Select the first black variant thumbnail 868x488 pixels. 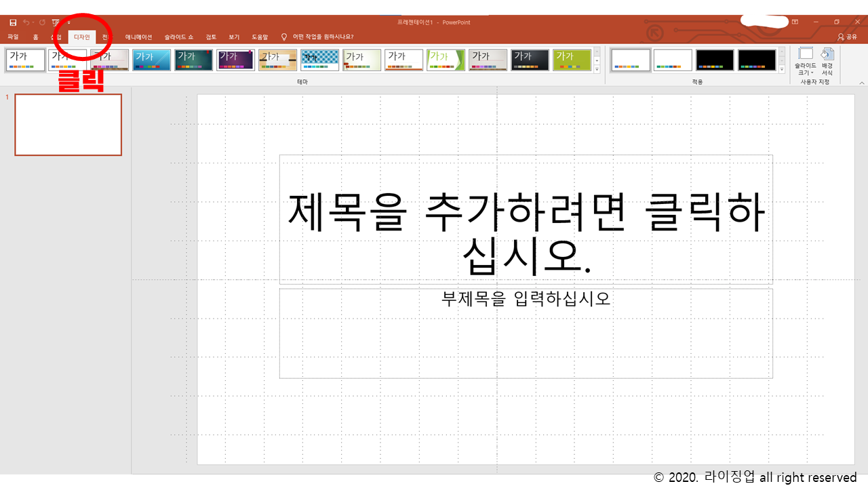(x=715, y=60)
